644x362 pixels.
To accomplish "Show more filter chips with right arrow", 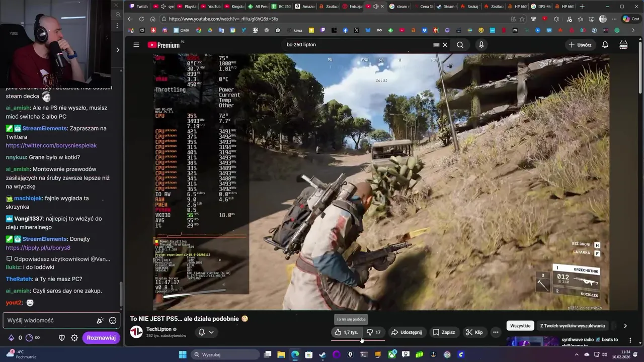I will [625, 326].
